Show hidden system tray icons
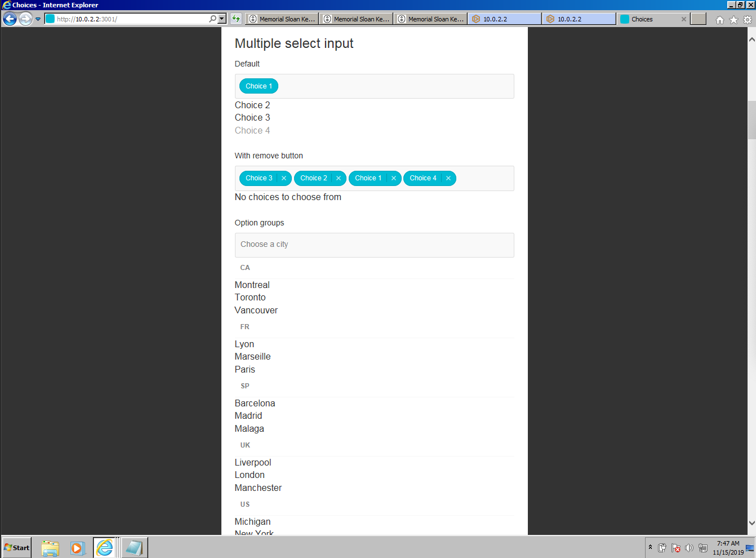 [x=650, y=547]
